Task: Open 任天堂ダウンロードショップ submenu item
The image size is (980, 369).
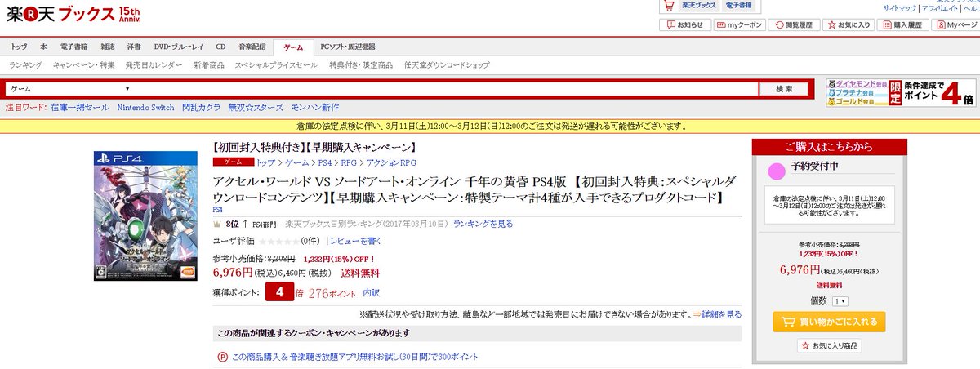Action: point(447,64)
